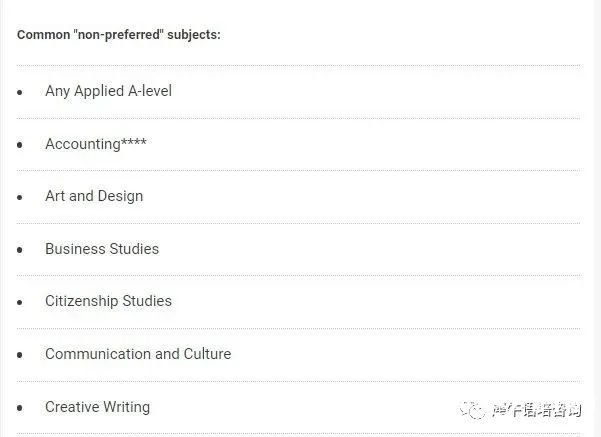Select 'Citizenship Studies' in the list
The width and height of the screenshot is (601, 437).
(108, 301)
